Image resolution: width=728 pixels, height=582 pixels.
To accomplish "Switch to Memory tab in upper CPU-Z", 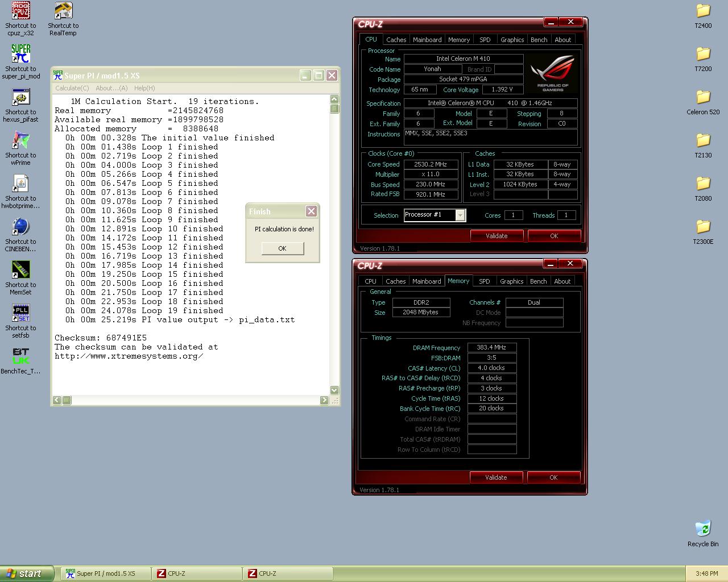I will (x=459, y=40).
